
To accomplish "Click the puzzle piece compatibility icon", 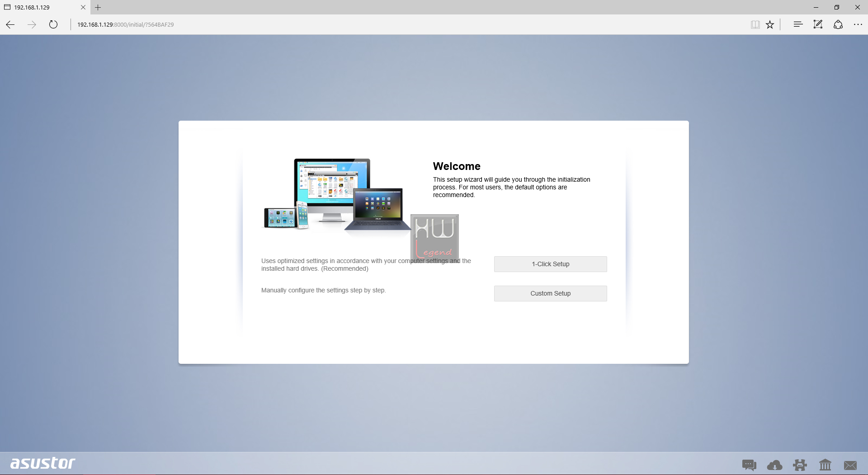I will [x=800, y=465].
